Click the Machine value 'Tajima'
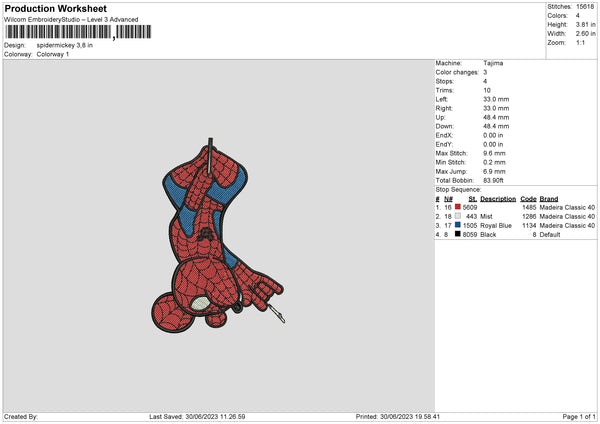The image size is (600, 424). click(493, 63)
